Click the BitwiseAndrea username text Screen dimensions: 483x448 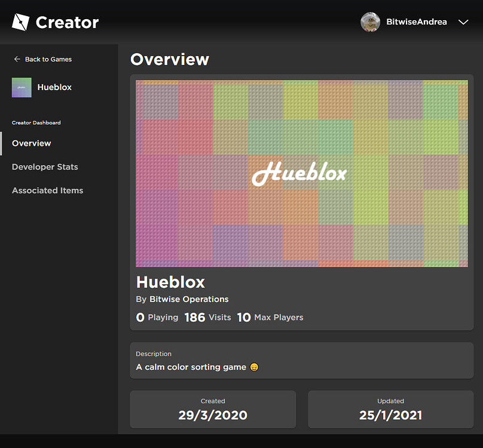point(417,22)
